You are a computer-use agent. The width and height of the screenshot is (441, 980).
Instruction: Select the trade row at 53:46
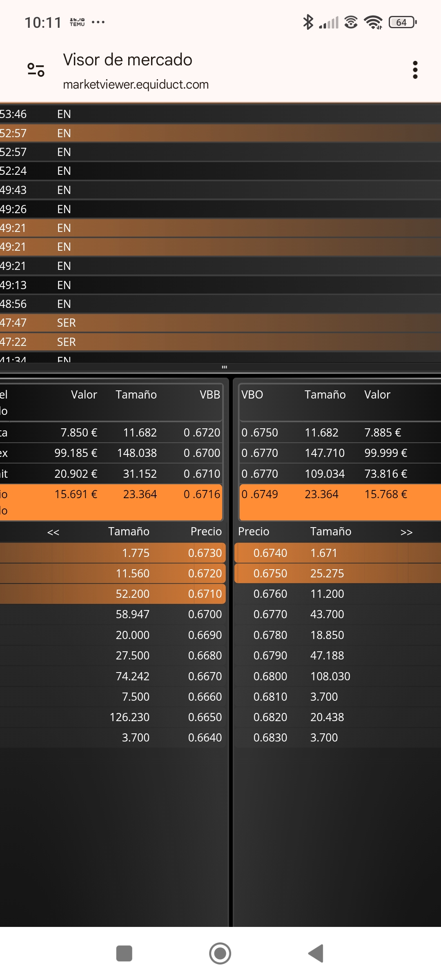[220, 114]
